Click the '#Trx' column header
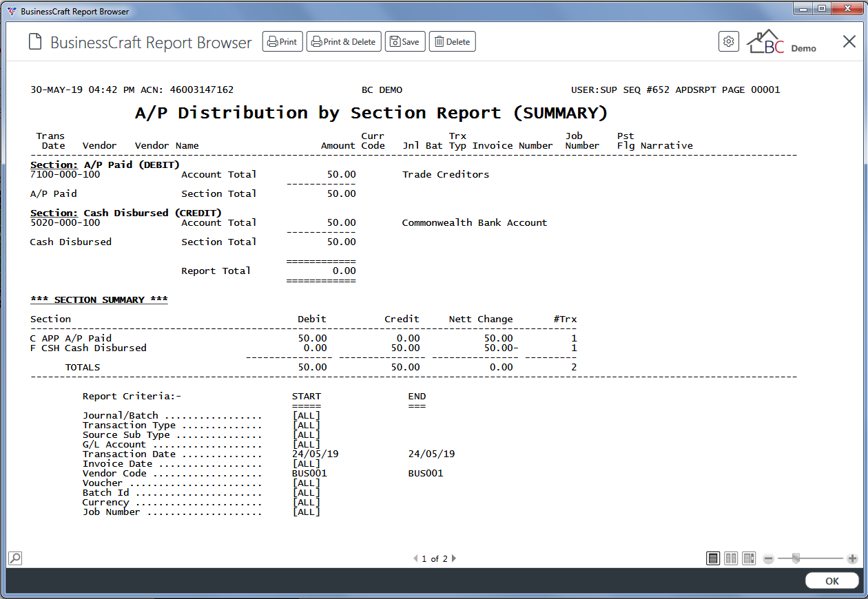 click(x=566, y=319)
